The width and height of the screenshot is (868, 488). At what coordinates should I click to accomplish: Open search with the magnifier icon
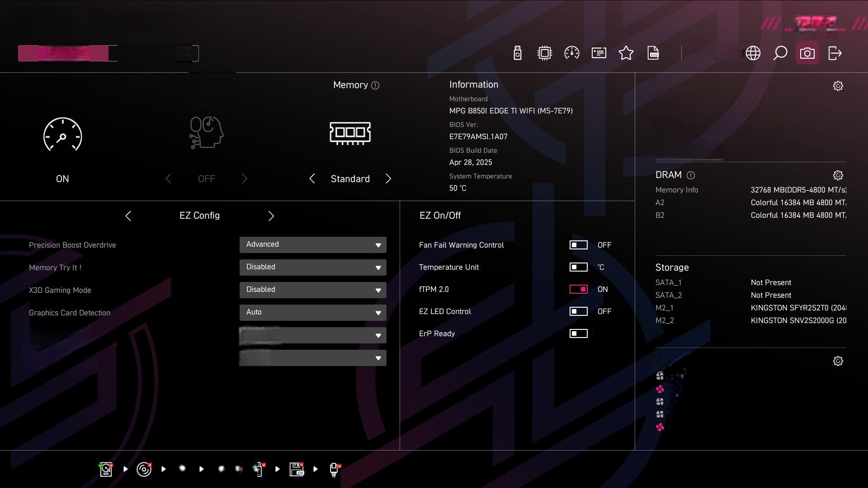[780, 53]
